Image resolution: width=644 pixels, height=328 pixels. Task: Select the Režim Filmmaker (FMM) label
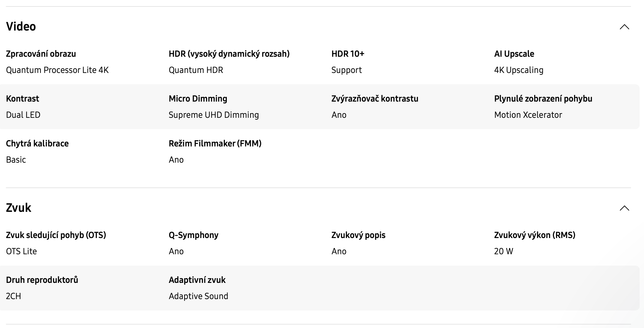215,143
